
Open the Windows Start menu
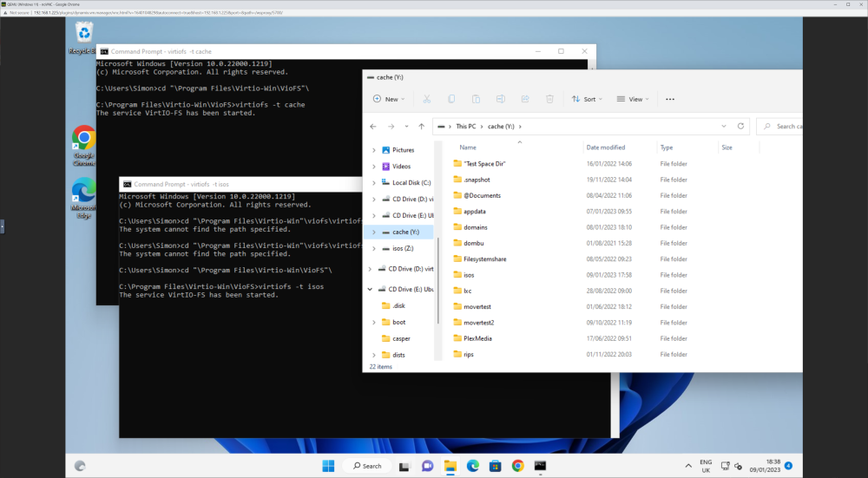[x=328, y=466]
